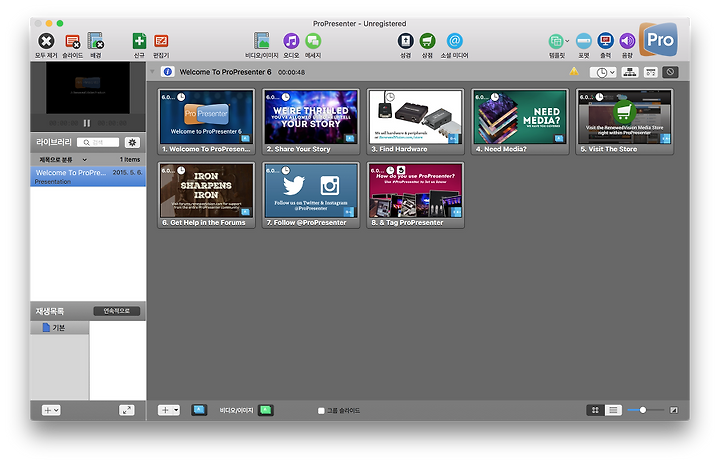720x464 pixels.
Task: Select slide 6. Get Help in the Forums
Action: (x=206, y=195)
